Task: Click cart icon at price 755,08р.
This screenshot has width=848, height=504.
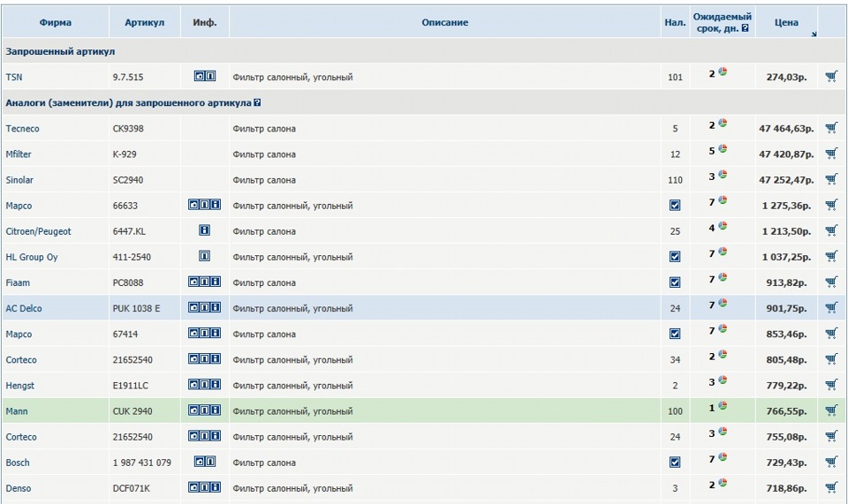Action: [831, 436]
